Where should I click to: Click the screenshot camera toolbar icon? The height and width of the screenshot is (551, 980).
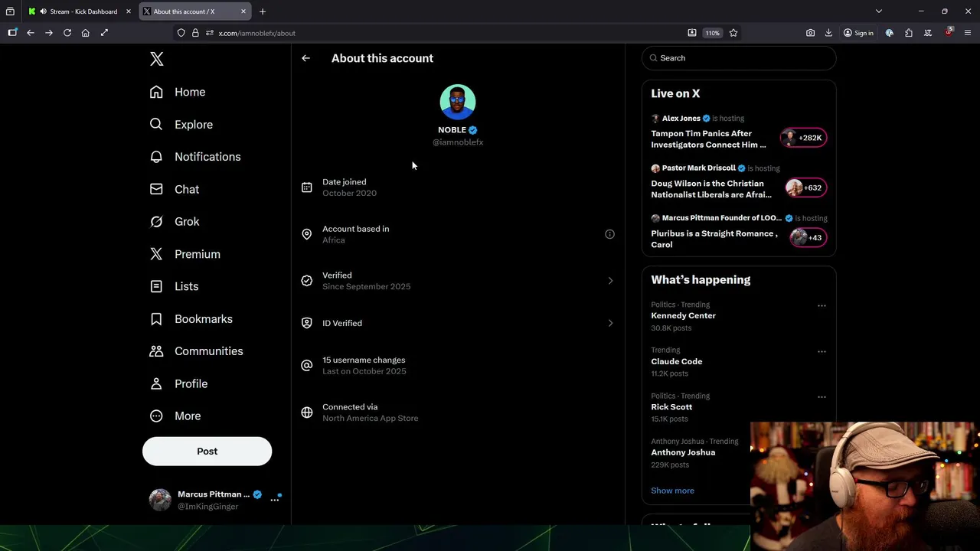coord(810,33)
